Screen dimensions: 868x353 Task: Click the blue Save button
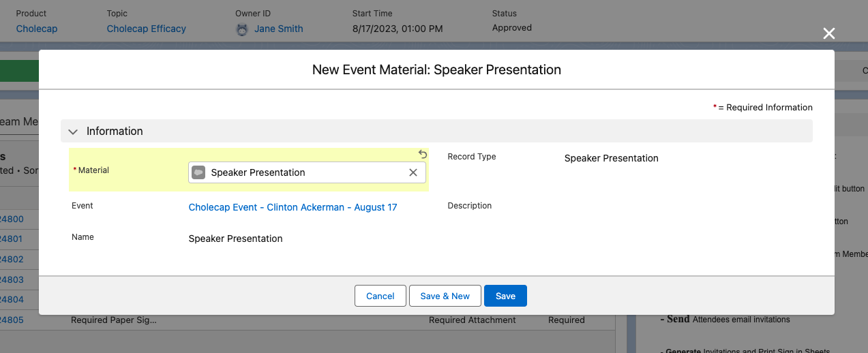tap(505, 296)
